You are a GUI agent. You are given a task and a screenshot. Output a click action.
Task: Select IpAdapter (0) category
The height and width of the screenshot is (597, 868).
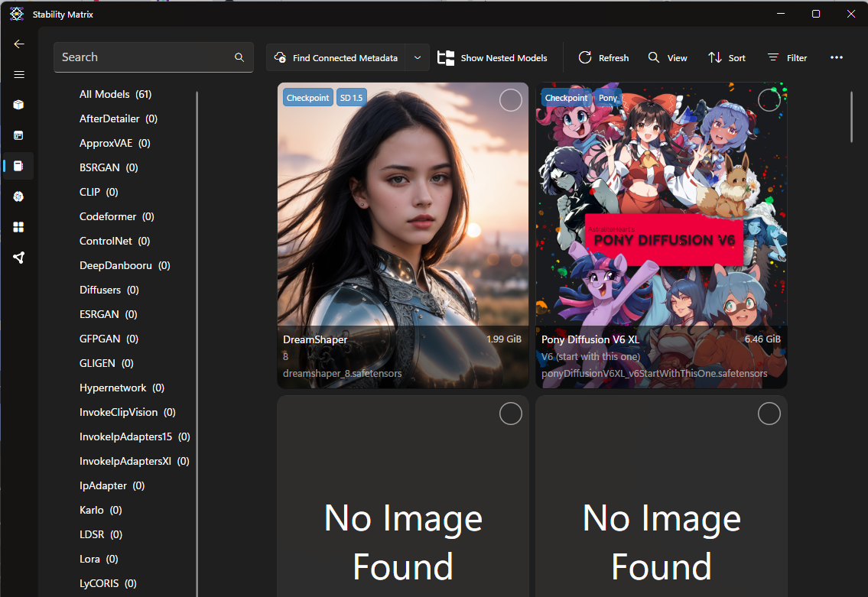point(112,485)
